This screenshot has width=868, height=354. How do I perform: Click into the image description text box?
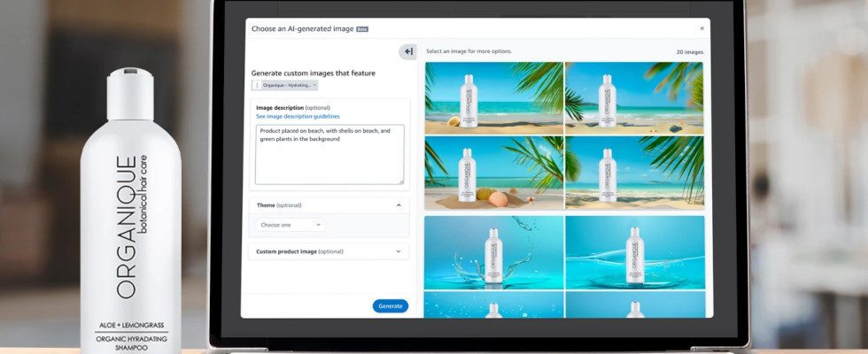[329, 154]
